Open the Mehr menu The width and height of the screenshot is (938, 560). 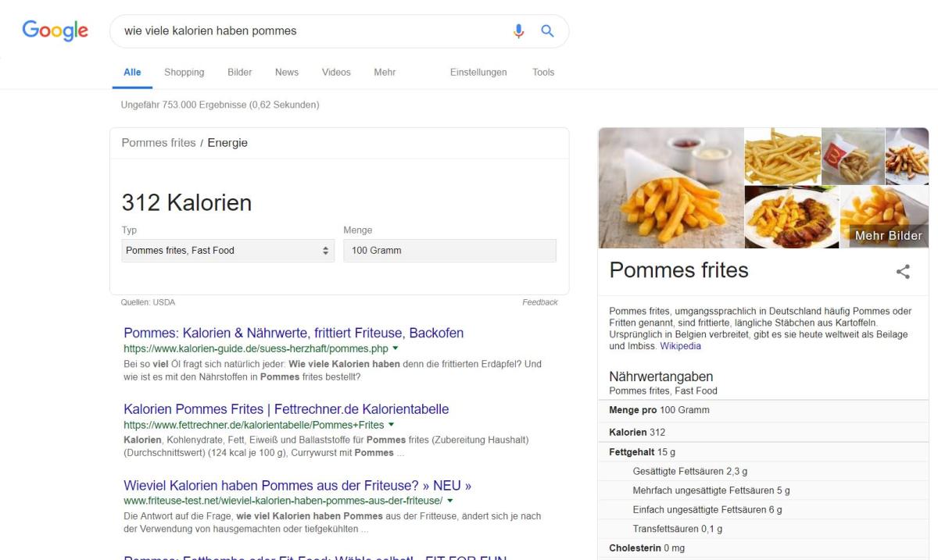point(385,73)
